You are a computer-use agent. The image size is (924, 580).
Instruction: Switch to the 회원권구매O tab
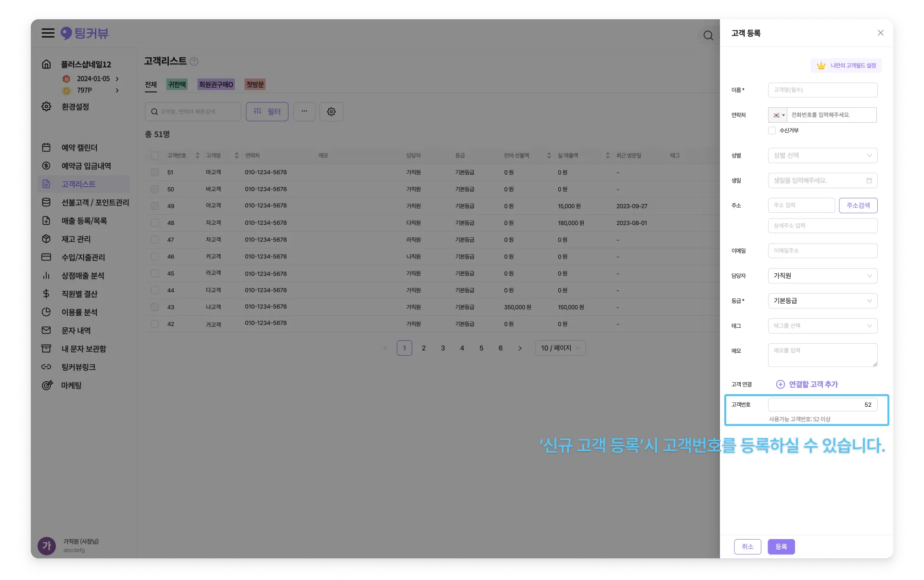coord(216,85)
